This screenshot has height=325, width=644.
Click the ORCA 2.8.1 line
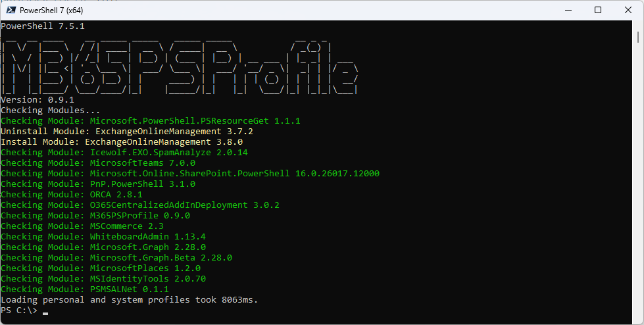[72, 194]
